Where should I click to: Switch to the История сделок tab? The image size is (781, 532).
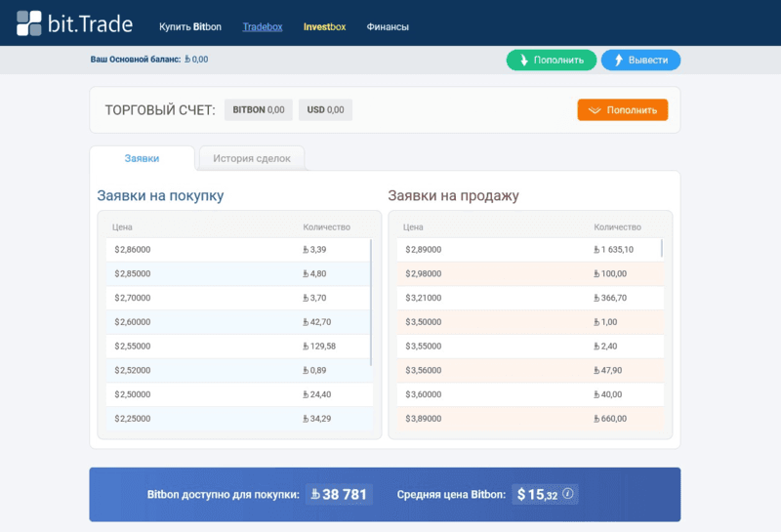point(252,158)
